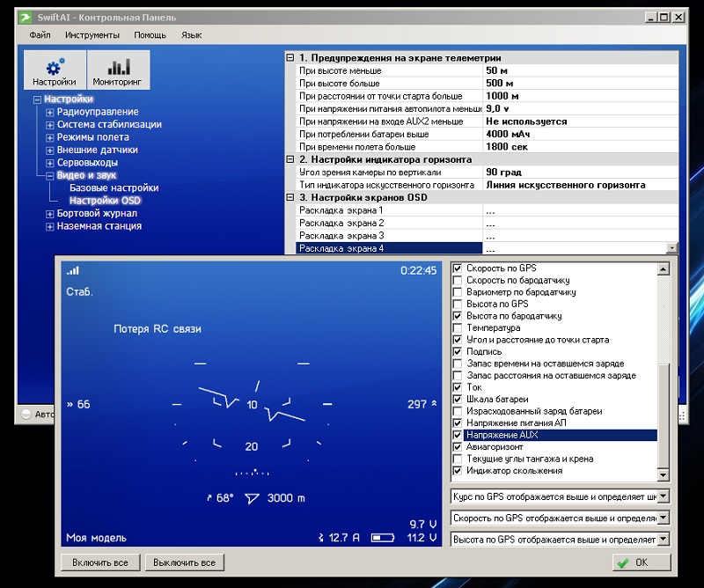704x588 pixels.
Task: Check Запас времени на оставшемся заряде
Action: 458,364
